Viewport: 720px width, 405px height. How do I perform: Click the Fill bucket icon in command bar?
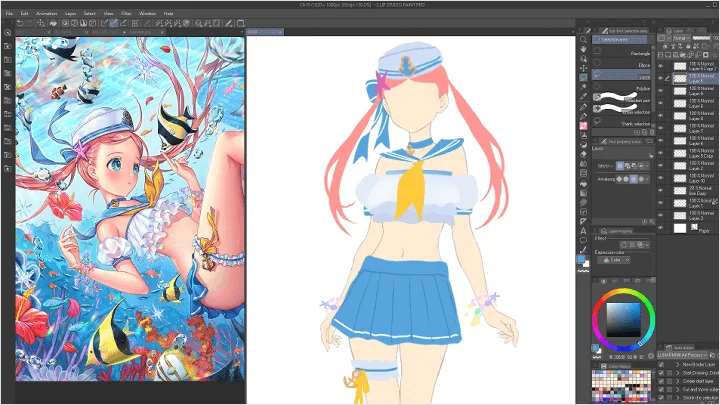coord(53,23)
